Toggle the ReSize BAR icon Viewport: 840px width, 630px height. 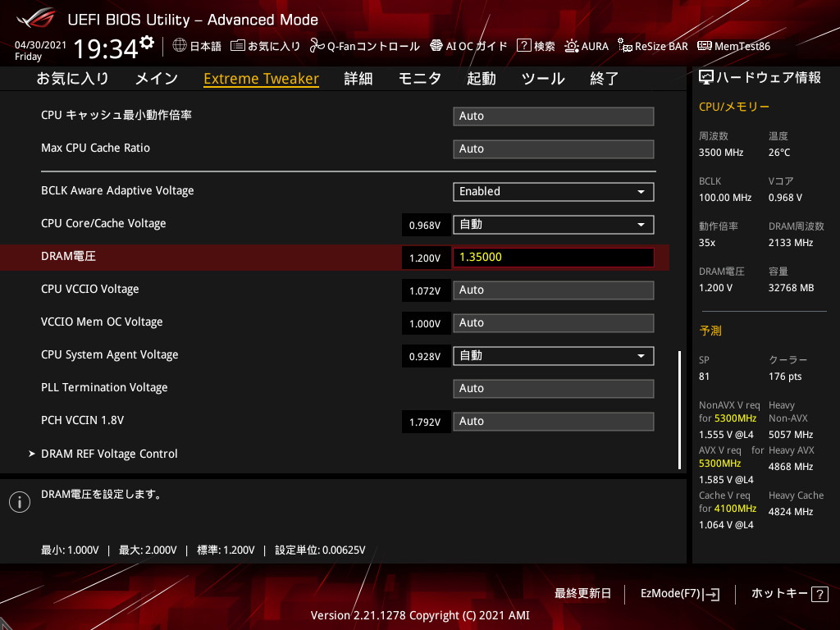click(x=625, y=46)
